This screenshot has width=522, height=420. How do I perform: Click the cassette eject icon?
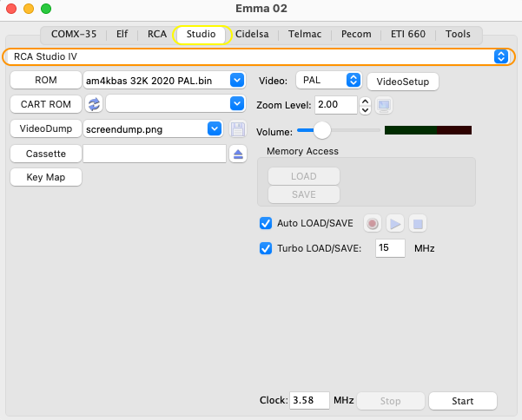[x=238, y=154]
